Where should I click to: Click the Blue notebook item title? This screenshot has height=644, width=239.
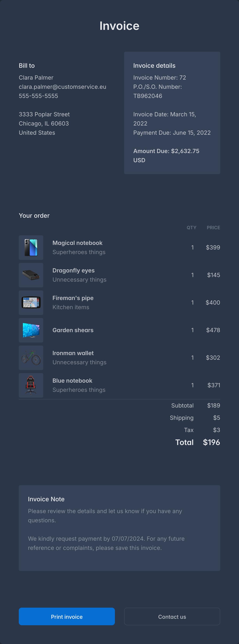tap(72, 381)
